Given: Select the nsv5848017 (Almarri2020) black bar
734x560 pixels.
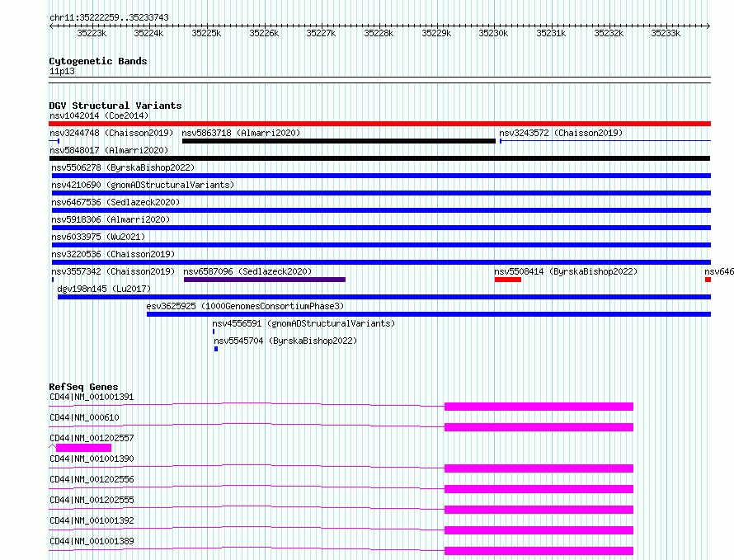Looking at the screenshot, I should pos(379,158).
